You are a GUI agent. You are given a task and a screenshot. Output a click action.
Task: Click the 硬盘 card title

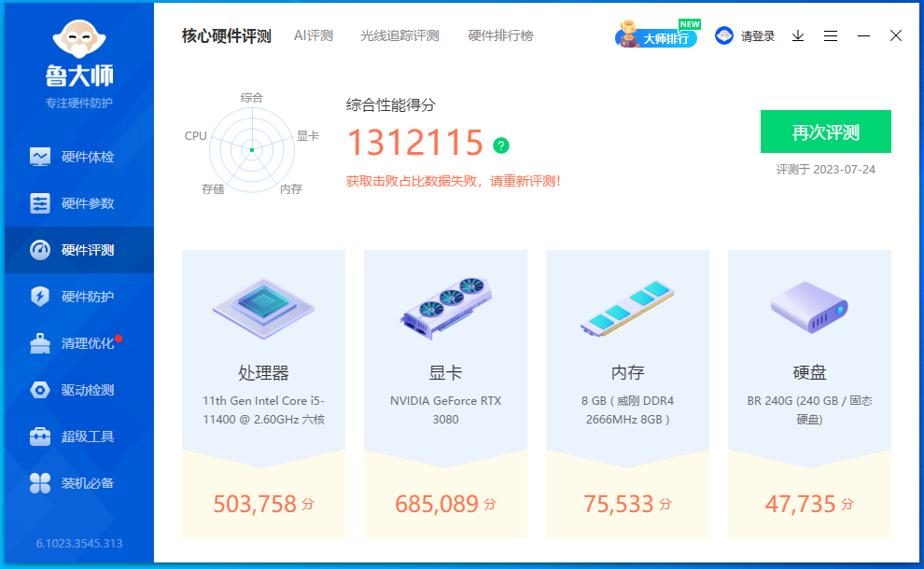click(809, 373)
